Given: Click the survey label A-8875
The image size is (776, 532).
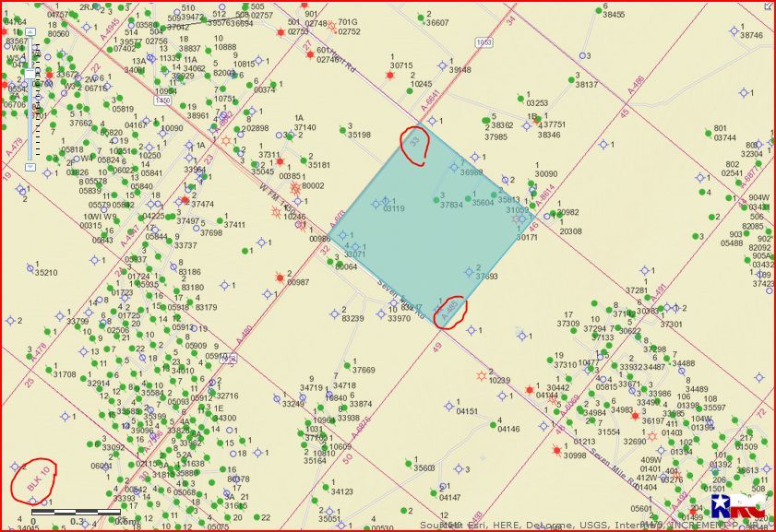Looking at the screenshot, I should 360,428.
